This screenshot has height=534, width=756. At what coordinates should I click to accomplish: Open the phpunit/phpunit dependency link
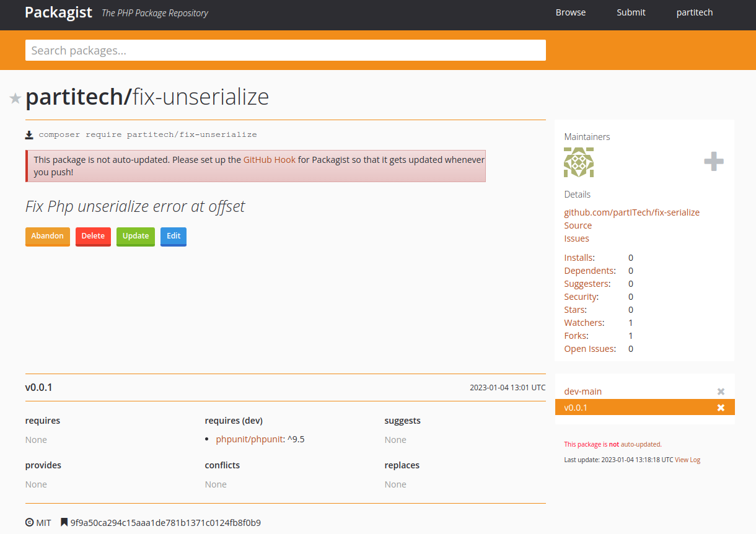250,440
